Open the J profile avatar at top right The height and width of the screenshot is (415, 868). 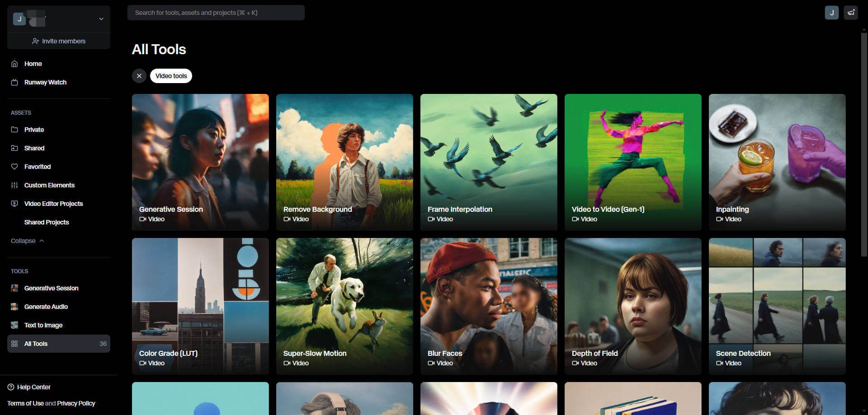(832, 13)
